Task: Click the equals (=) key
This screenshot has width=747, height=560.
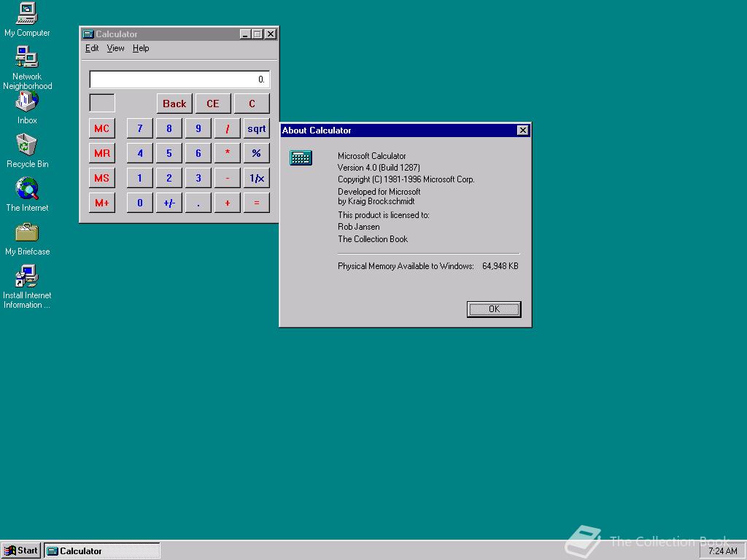Action: click(257, 203)
